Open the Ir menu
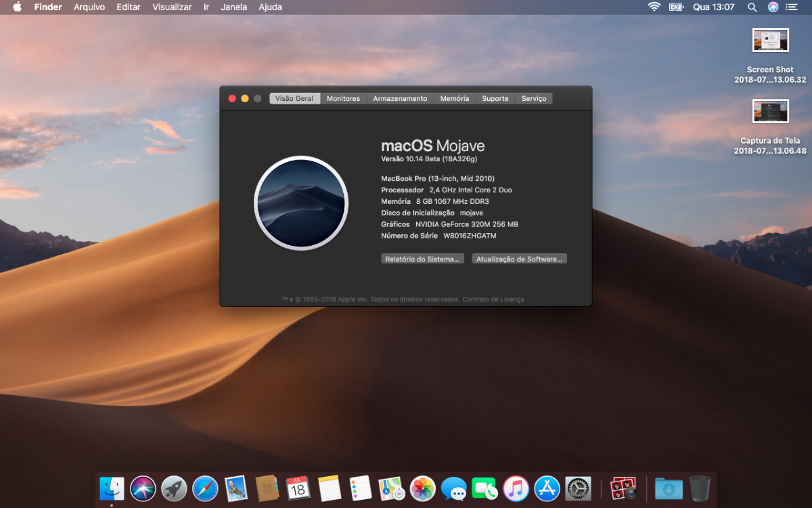 pos(206,7)
